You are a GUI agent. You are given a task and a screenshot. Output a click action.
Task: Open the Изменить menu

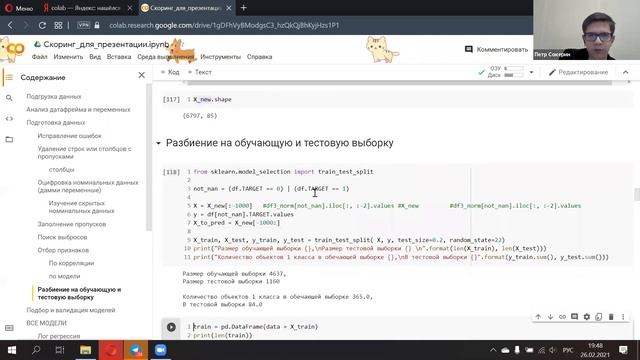click(68, 57)
